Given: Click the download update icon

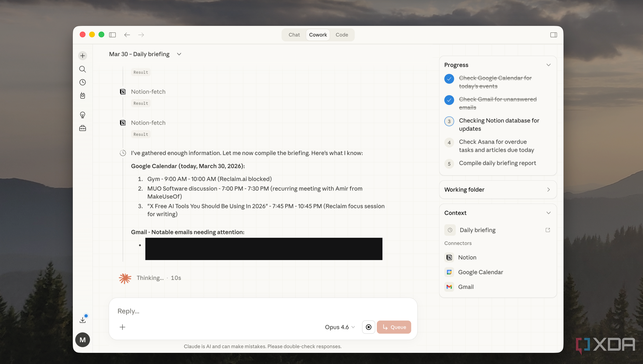Looking at the screenshot, I should (83, 320).
